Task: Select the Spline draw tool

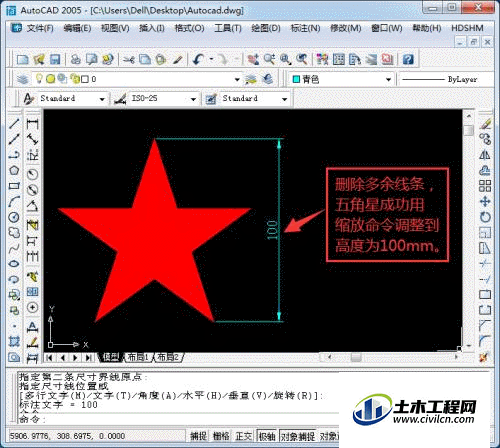Action: click(x=14, y=248)
